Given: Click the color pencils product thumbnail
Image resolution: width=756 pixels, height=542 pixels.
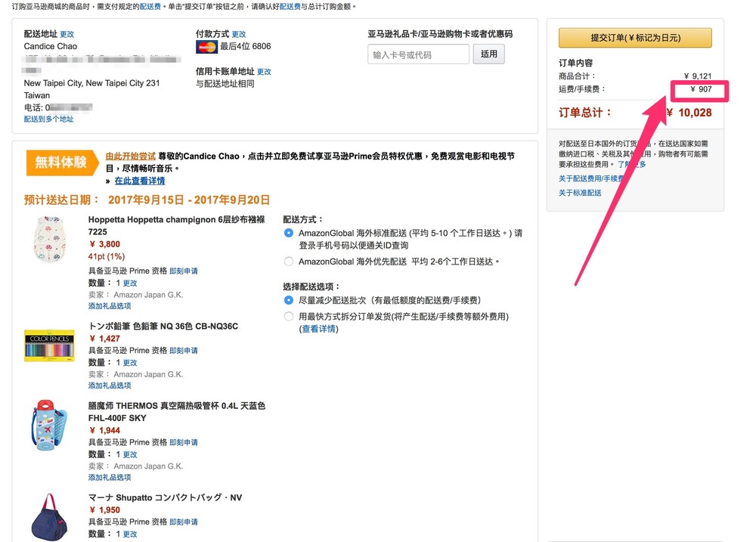Looking at the screenshot, I should [49, 345].
